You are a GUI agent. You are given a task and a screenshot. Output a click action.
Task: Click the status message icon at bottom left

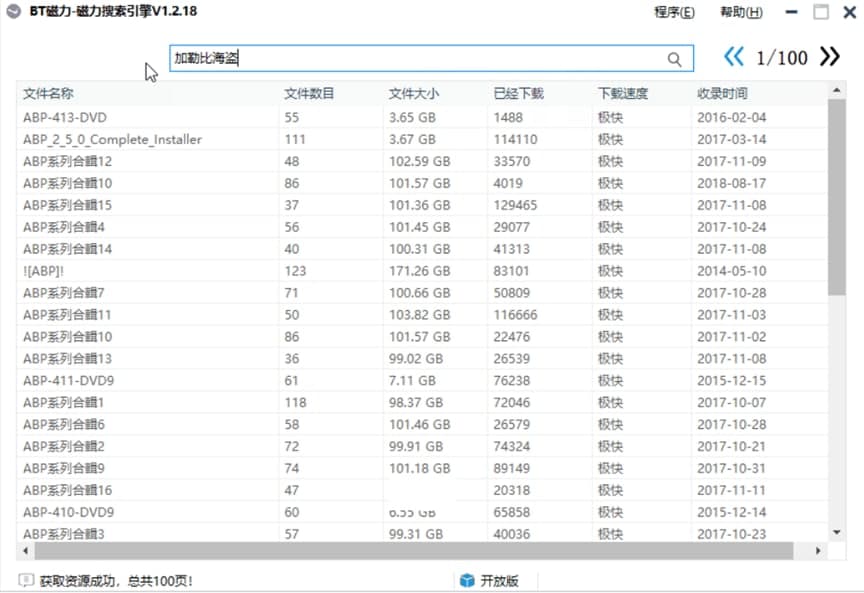click(25, 580)
